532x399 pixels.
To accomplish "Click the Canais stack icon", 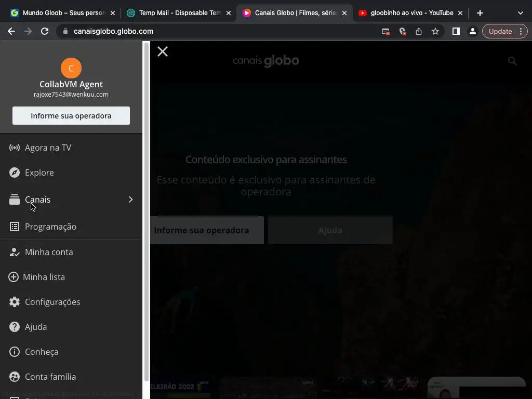I will (x=14, y=199).
